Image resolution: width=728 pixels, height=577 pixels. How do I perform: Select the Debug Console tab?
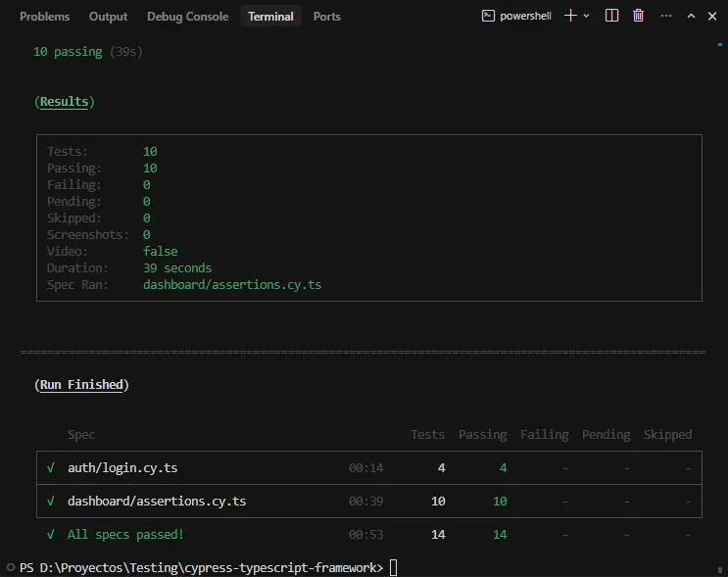(187, 17)
